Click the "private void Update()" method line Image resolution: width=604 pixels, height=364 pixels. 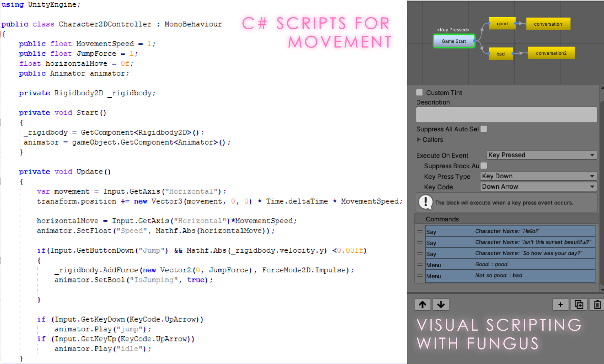tap(65, 172)
